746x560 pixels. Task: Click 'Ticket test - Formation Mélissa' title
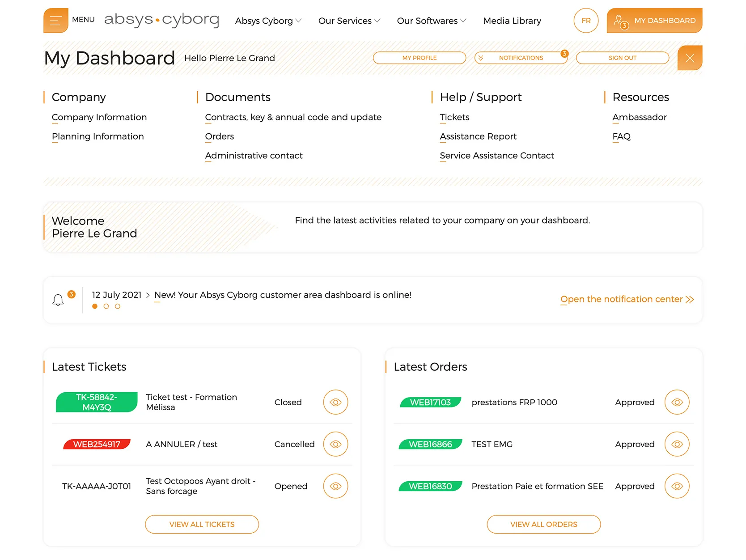coord(191,402)
